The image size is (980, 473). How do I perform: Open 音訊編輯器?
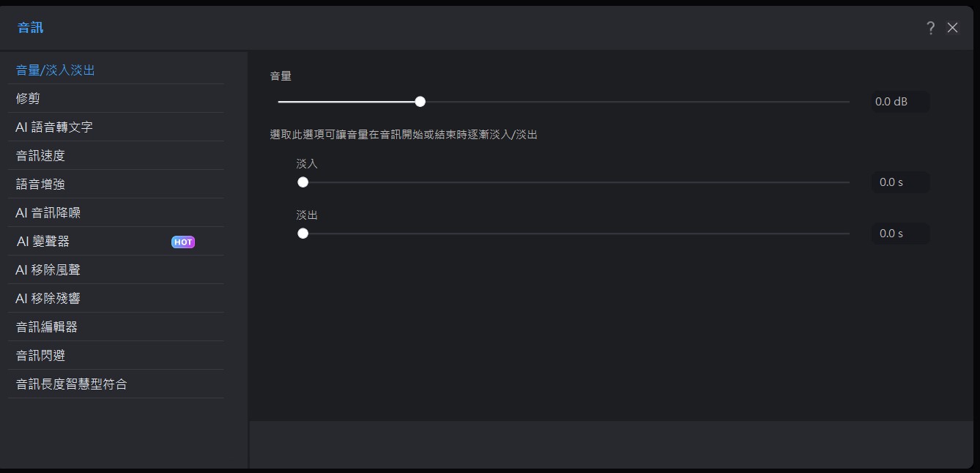(47, 327)
